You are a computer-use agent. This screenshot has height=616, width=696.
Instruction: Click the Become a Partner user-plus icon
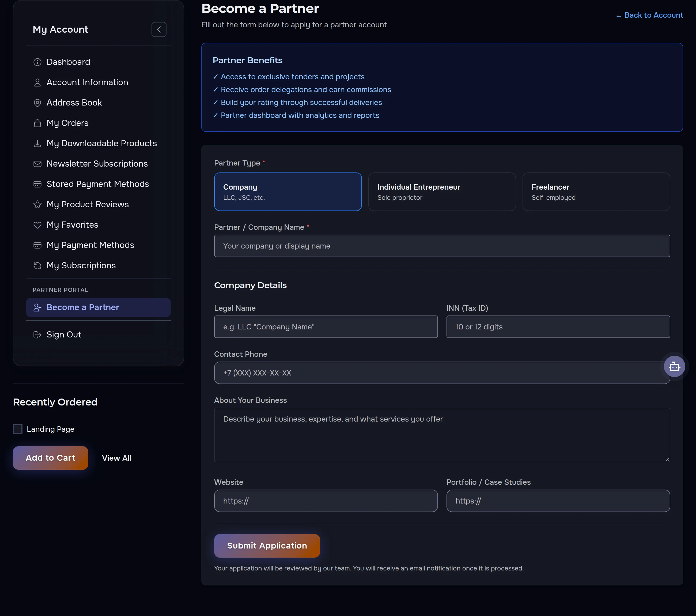pyautogui.click(x=37, y=308)
